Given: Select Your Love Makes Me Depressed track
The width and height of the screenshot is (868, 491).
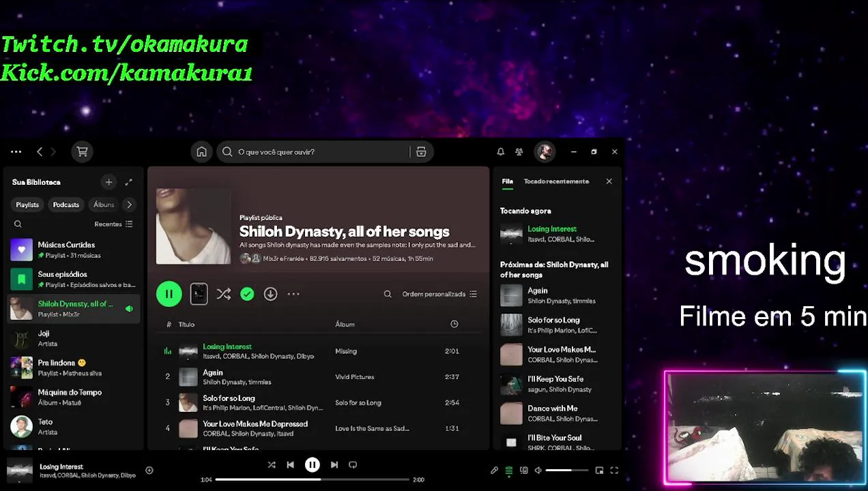Looking at the screenshot, I should 318,428.
